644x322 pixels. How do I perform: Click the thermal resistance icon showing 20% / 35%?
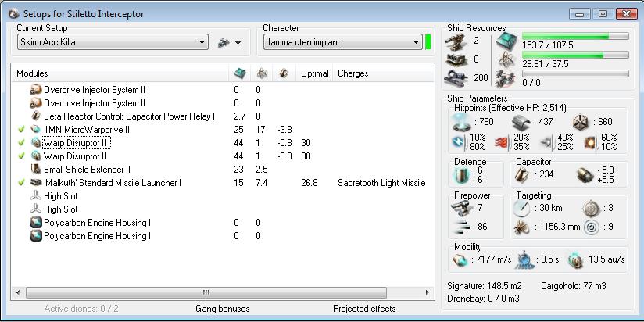[x=501, y=142]
